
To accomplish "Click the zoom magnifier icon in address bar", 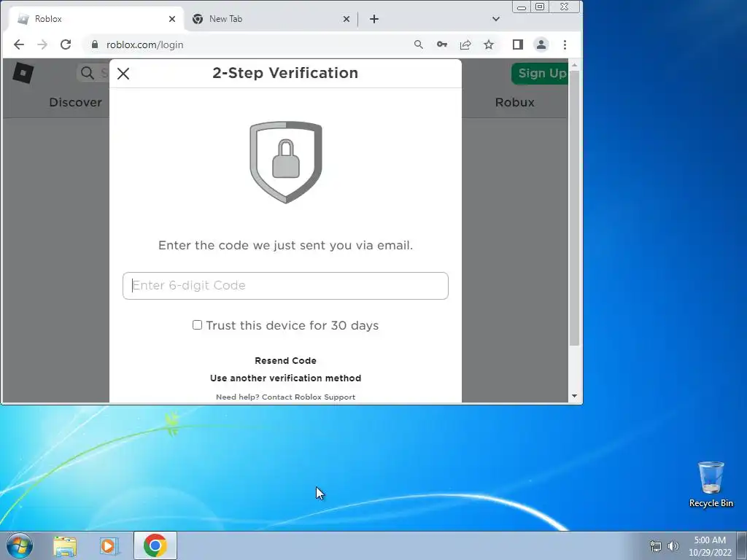I will click(418, 44).
